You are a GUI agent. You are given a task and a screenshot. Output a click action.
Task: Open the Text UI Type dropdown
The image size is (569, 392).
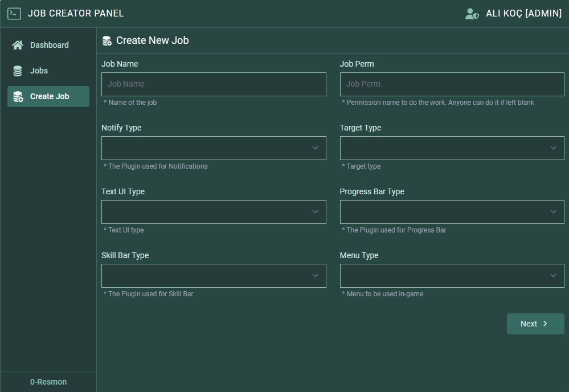(x=214, y=212)
